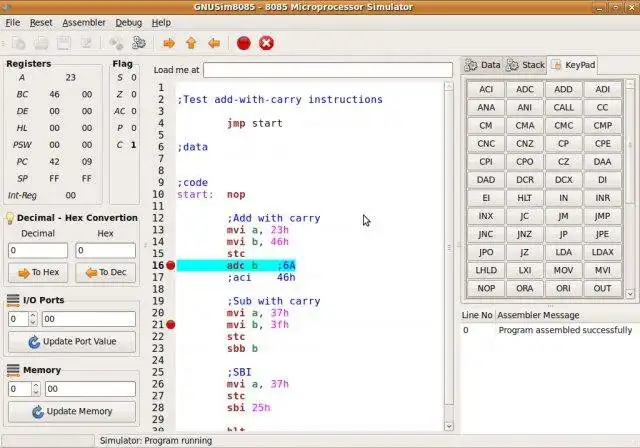Click the CMA keypad button

[524, 126]
